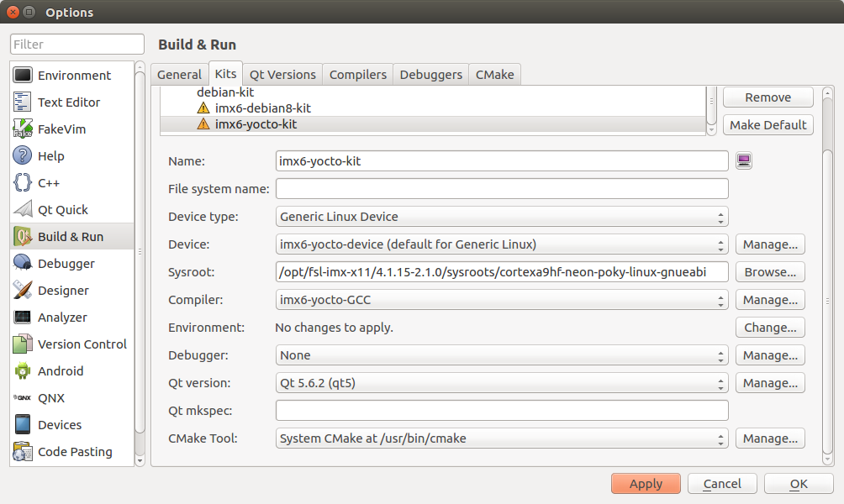Open the QNX settings category

[x=50, y=398]
